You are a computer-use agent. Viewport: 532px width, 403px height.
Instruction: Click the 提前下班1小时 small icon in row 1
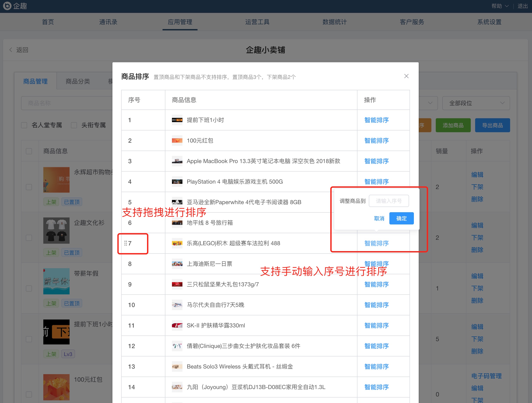(x=177, y=120)
